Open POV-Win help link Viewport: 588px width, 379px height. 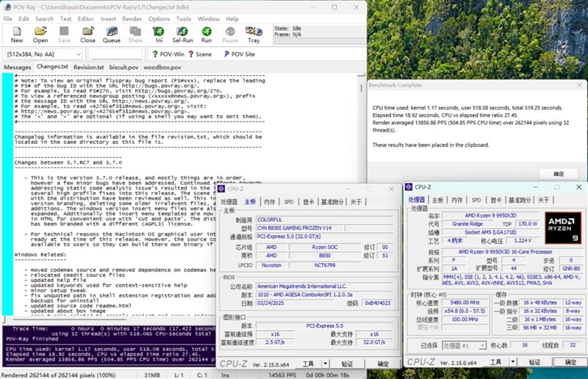[x=168, y=54]
